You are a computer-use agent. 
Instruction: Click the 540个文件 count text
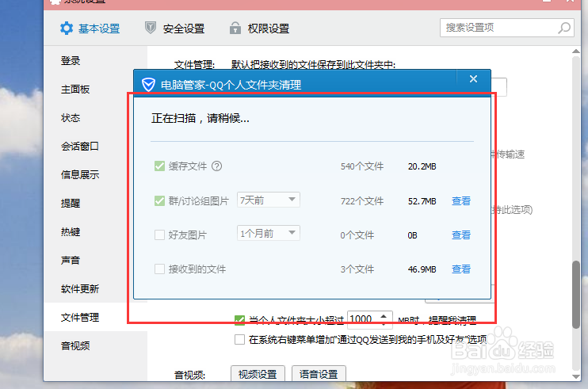click(362, 166)
